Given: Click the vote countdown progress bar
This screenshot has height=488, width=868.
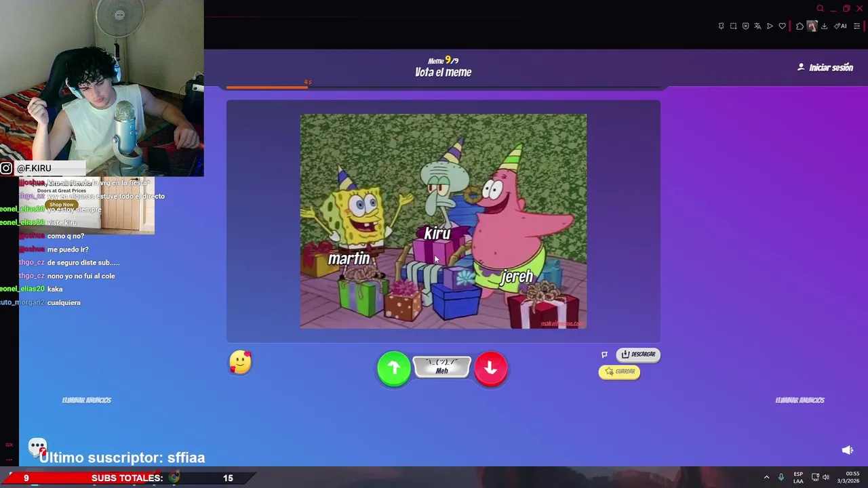Looking at the screenshot, I should pyautogui.click(x=443, y=87).
